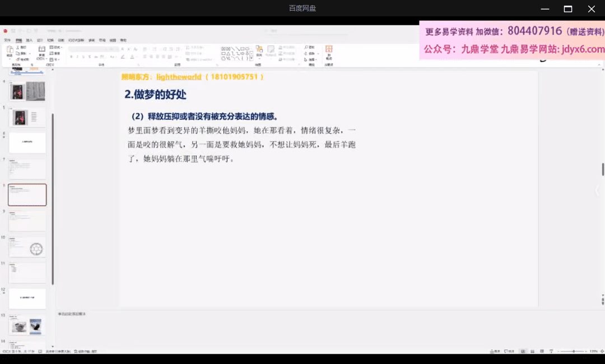Toggle bold text formatting
Screen dimensions: 605x364
tap(71, 57)
